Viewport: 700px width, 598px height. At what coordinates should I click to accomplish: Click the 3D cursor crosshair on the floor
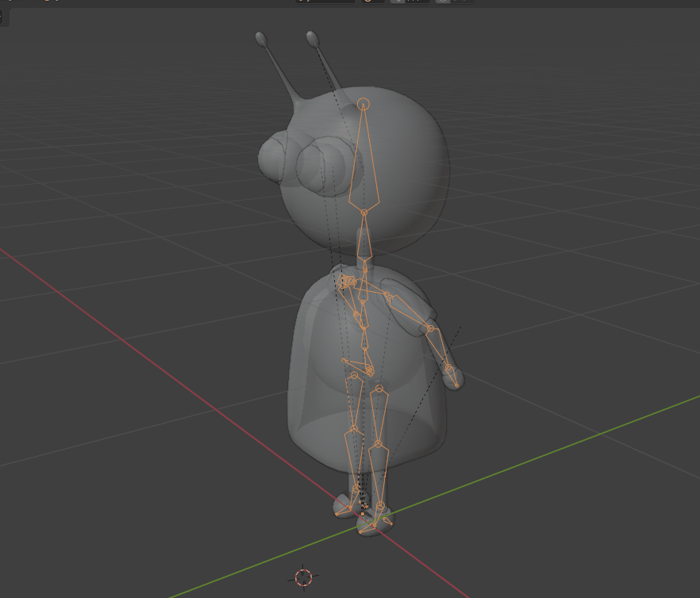point(303,577)
